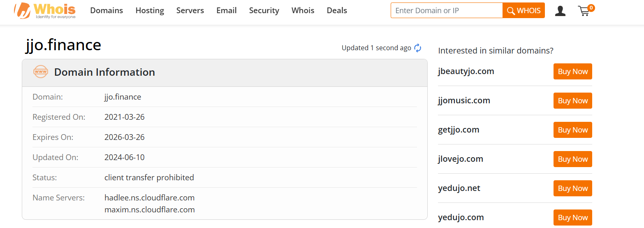Click the Whois logo
644x228 pixels.
[45, 10]
